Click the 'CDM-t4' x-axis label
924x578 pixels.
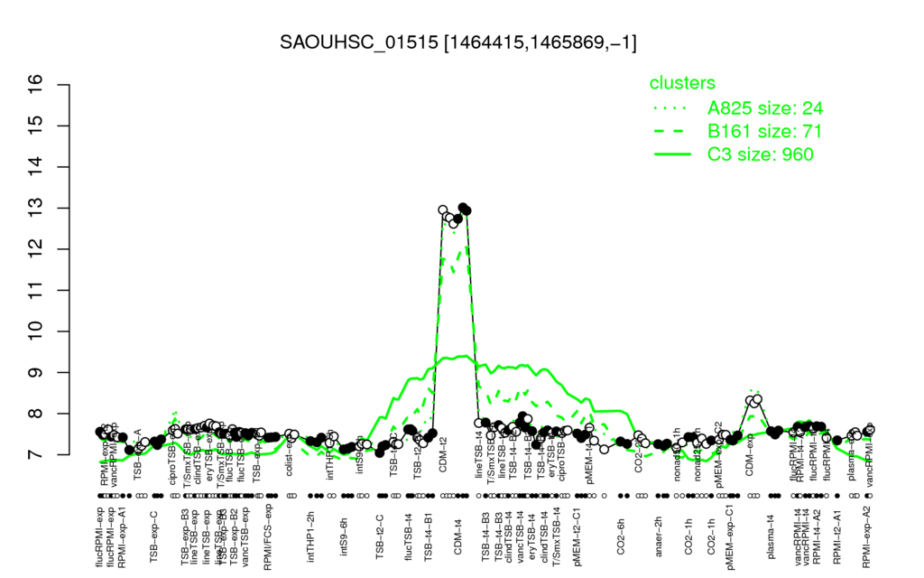[458, 536]
